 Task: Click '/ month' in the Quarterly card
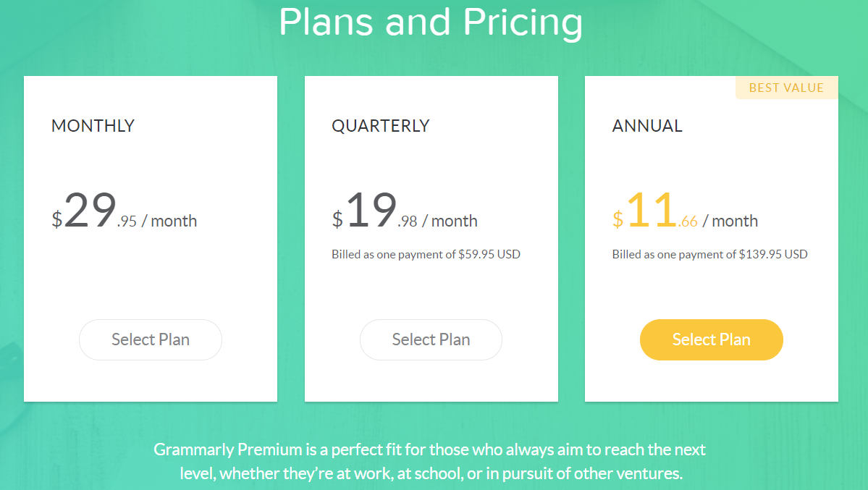(x=450, y=221)
